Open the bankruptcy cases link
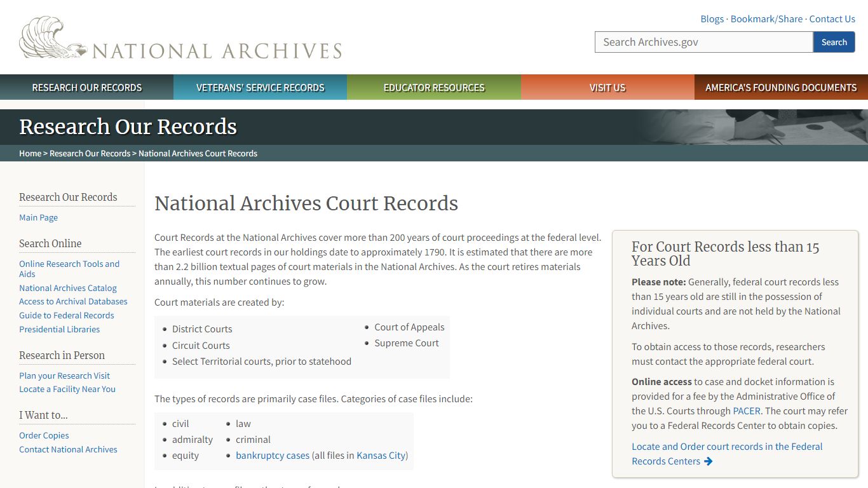Screen dimensions: 868x488 point(273,456)
